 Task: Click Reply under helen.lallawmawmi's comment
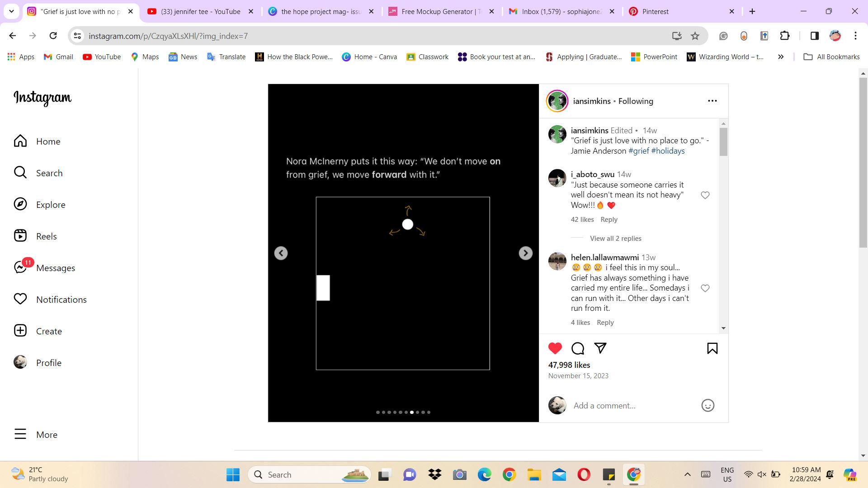click(605, 323)
